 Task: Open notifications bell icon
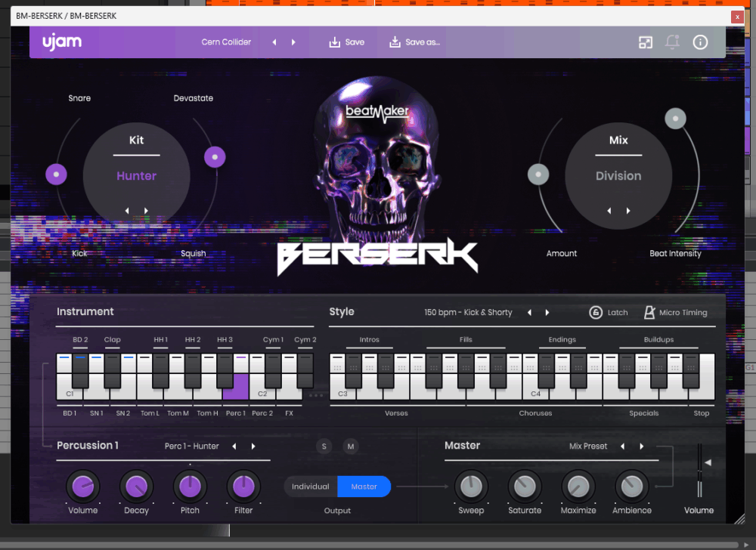coord(673,42)
